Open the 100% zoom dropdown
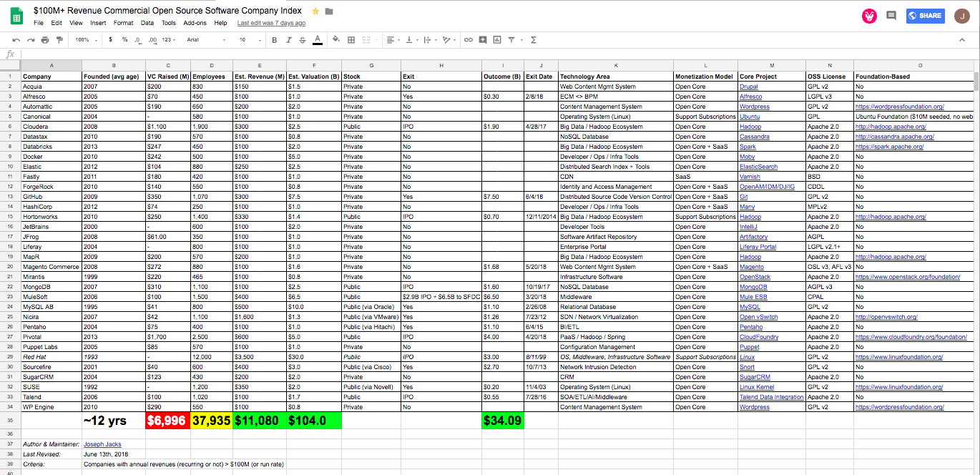The image size is (980, 475). point(86,40)
